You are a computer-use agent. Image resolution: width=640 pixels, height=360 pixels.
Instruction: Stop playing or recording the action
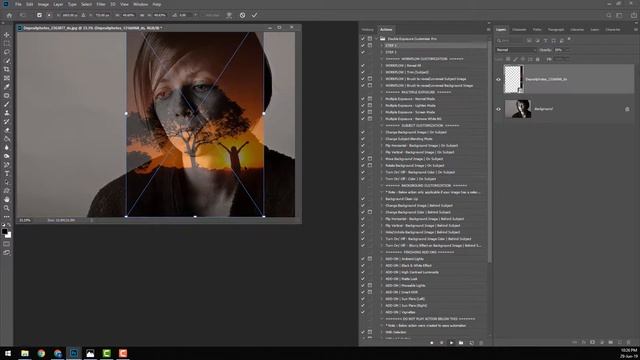(442, 343)
